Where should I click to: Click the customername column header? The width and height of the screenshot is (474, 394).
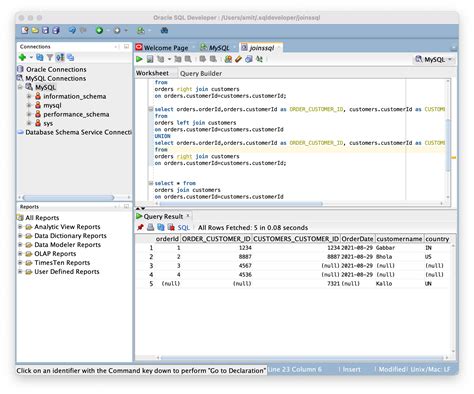pos(399,239)
